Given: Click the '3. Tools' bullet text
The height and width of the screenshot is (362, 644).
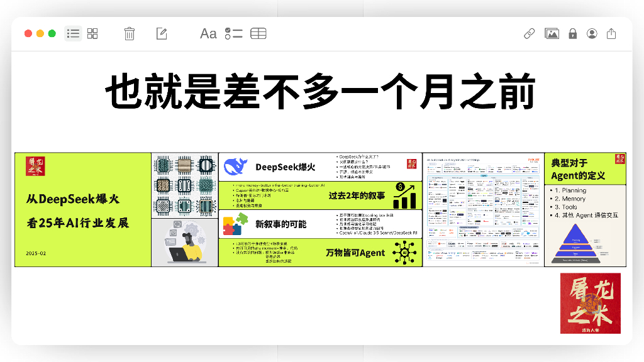Looking at the screenshot, I should click(566, 207).
